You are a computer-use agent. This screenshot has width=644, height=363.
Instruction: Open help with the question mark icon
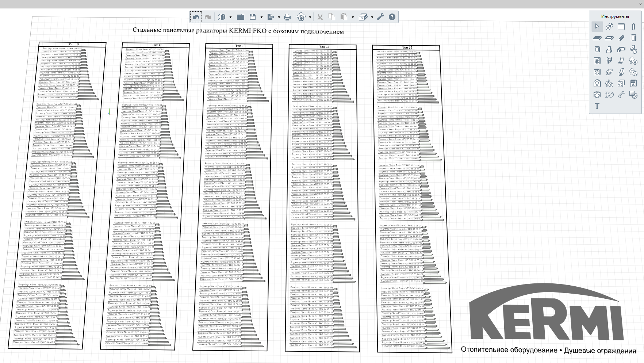(x=392, y=17)
